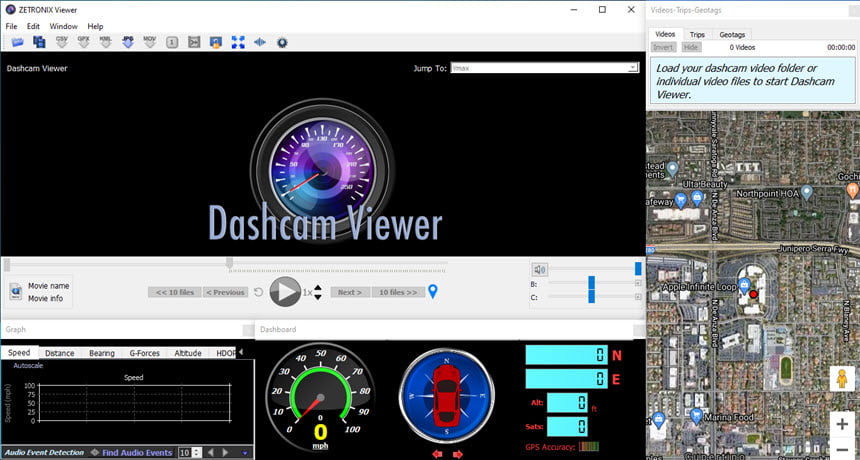Click Find Audio Events
This screenshot has height=460, width=860.
pos(137,452)
